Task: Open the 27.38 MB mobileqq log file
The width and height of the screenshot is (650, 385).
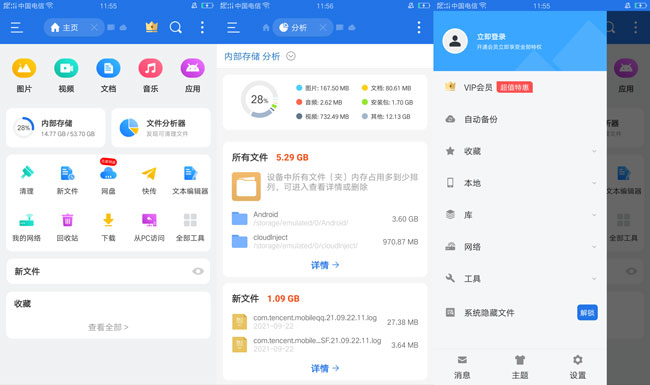Action: point(325,322)
